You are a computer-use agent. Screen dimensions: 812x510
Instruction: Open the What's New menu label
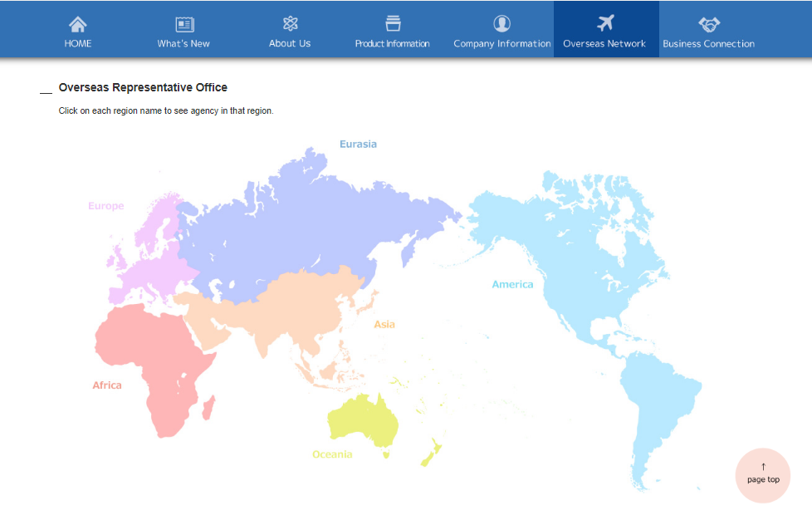coord(183,43)
